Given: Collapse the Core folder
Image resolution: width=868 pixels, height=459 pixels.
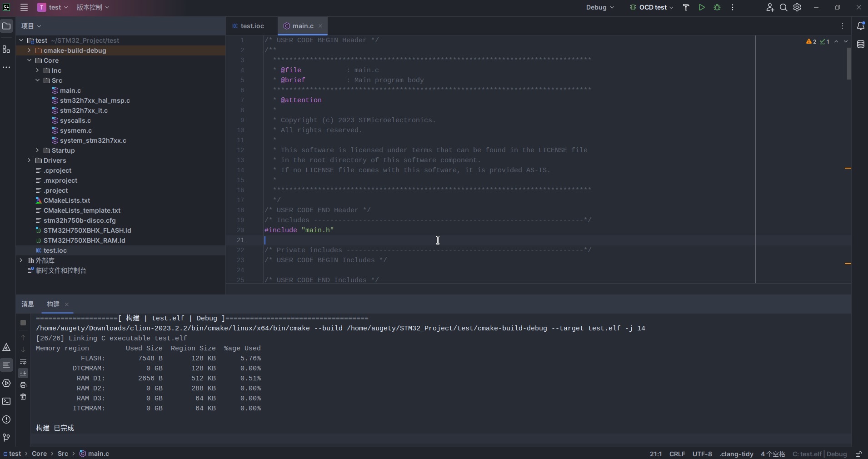Looking at the screenshot, I should click(29, 60).
